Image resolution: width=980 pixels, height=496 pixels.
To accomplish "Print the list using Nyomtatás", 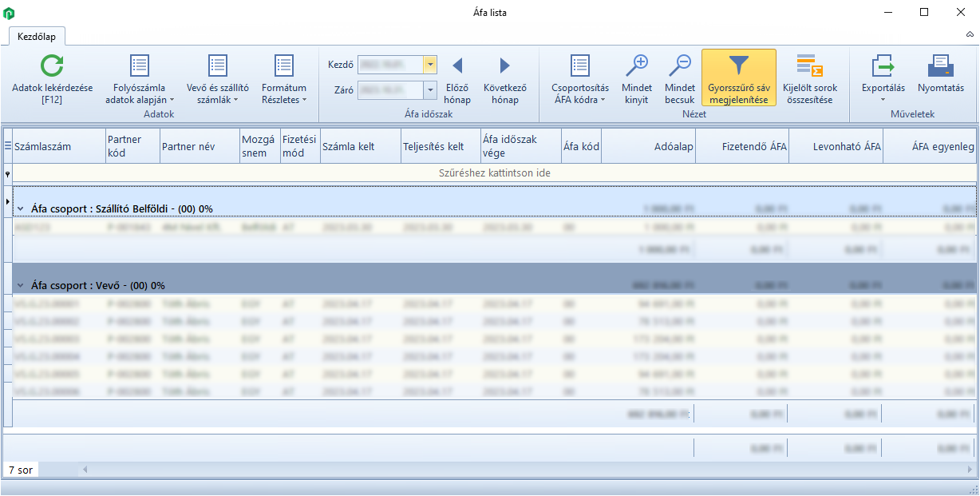I will pyautogui.click(x=940, y=66).
